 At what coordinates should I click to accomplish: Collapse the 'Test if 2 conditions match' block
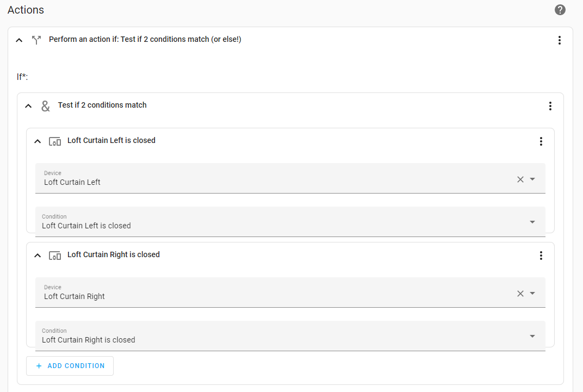(x=28, y=106)
